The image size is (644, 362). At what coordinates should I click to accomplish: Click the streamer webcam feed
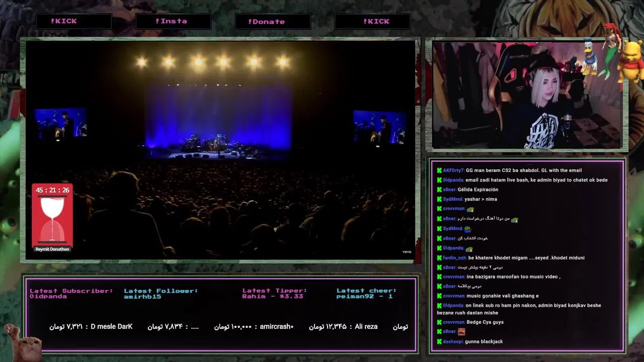click(527, 96)
